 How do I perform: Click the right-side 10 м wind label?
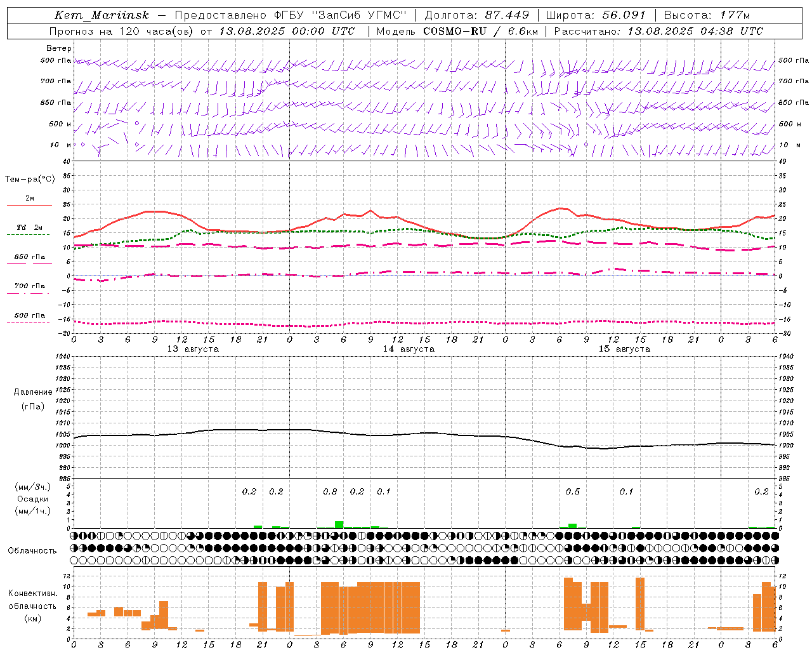pyautogui.click(x=789, y=145)
